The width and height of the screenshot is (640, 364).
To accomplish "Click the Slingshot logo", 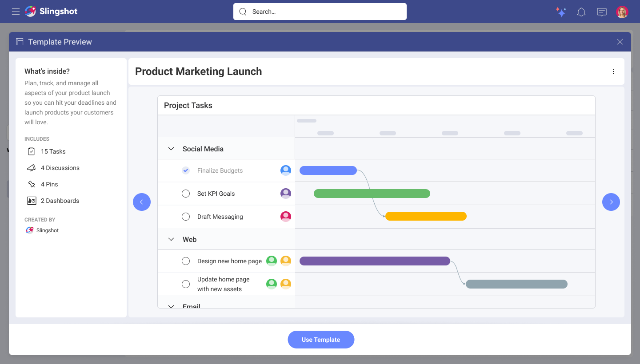I will pyautogui.click(x=51, y=12).
